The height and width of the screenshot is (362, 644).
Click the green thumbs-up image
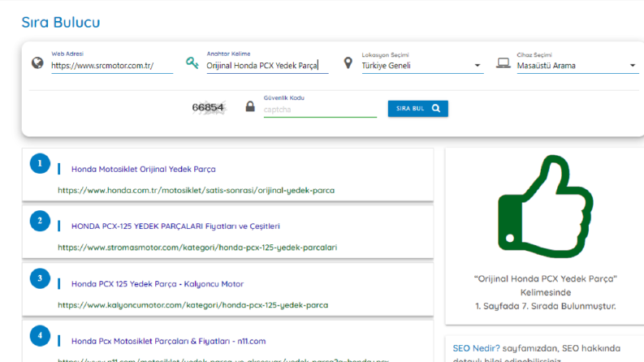pyautogui.click(x=546, y=206)
